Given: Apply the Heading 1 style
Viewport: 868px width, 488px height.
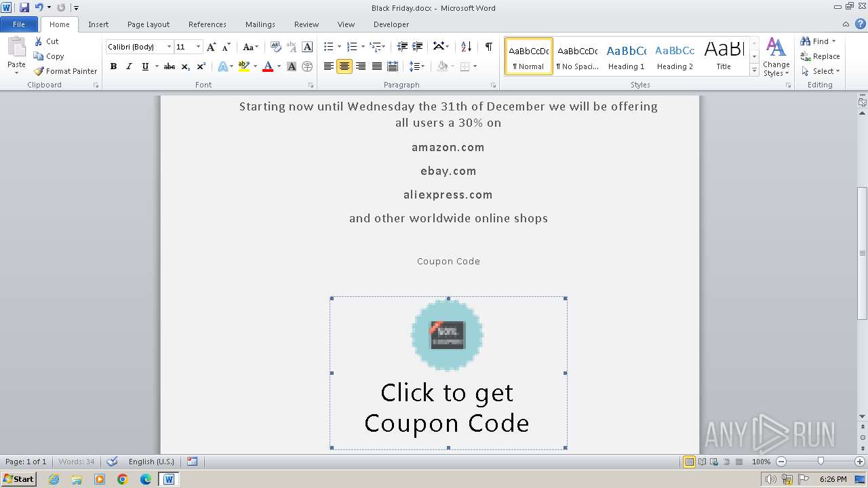Looking at the screenshot, I should pyautogui.click(x=627, y=56).
